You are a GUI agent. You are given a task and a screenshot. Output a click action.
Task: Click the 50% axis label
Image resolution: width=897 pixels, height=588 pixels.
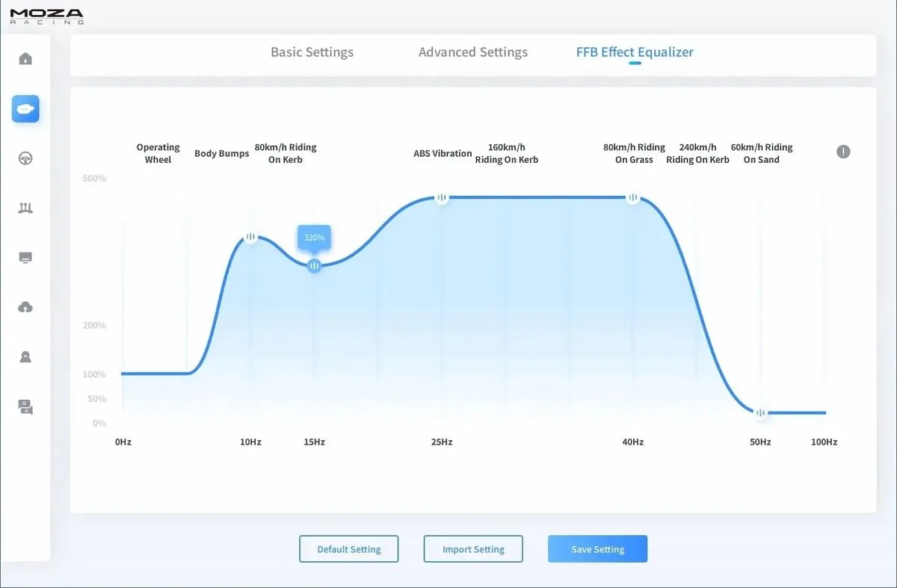(x=97, y=399)
